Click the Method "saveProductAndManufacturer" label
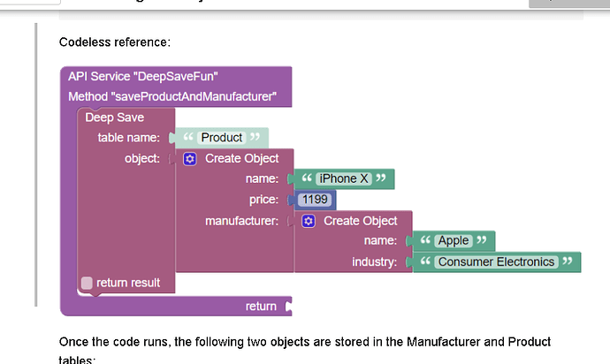 pos(172,96)
